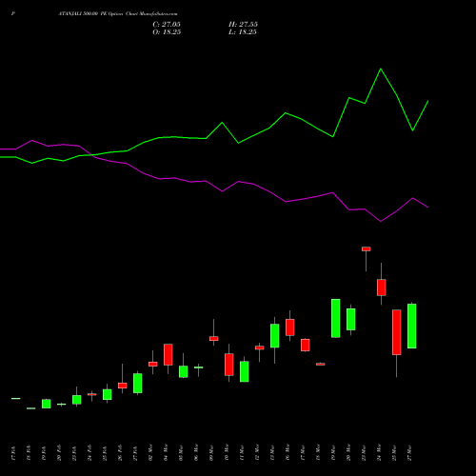The image size is (476, 476).
Task: Click the 17 Feb date label
Action: tap(13, 453)
